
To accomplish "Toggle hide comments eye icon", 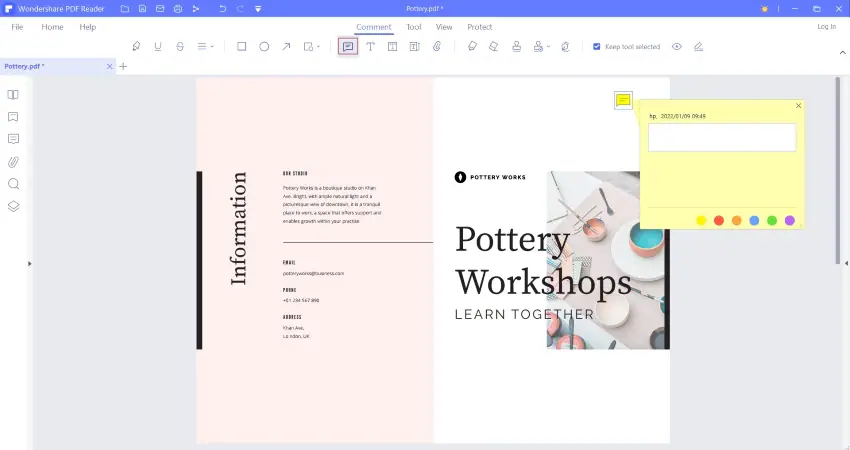I will coord(677,47).
